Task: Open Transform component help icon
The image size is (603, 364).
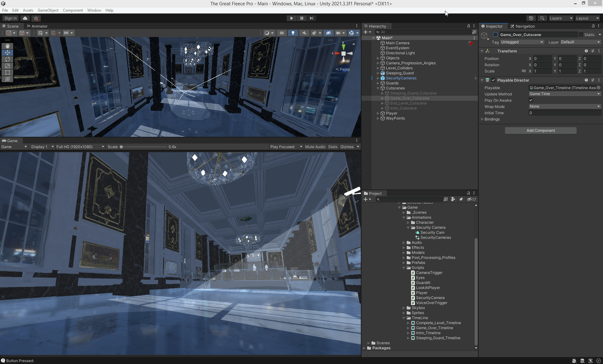Action: click(586, 51)
